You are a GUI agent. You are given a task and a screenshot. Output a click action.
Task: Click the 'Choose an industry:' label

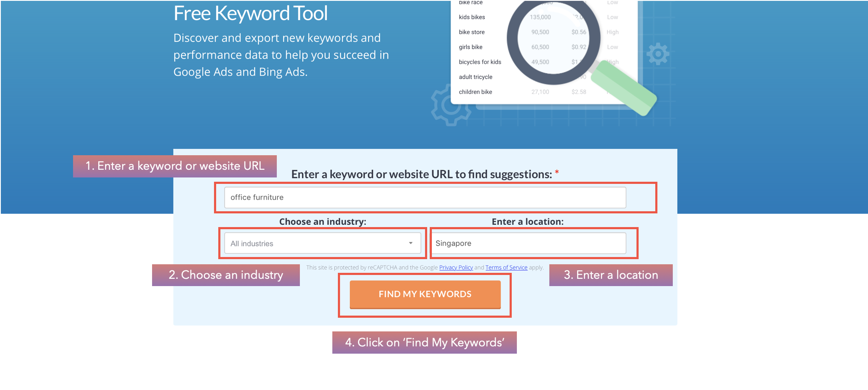[323, 222]
